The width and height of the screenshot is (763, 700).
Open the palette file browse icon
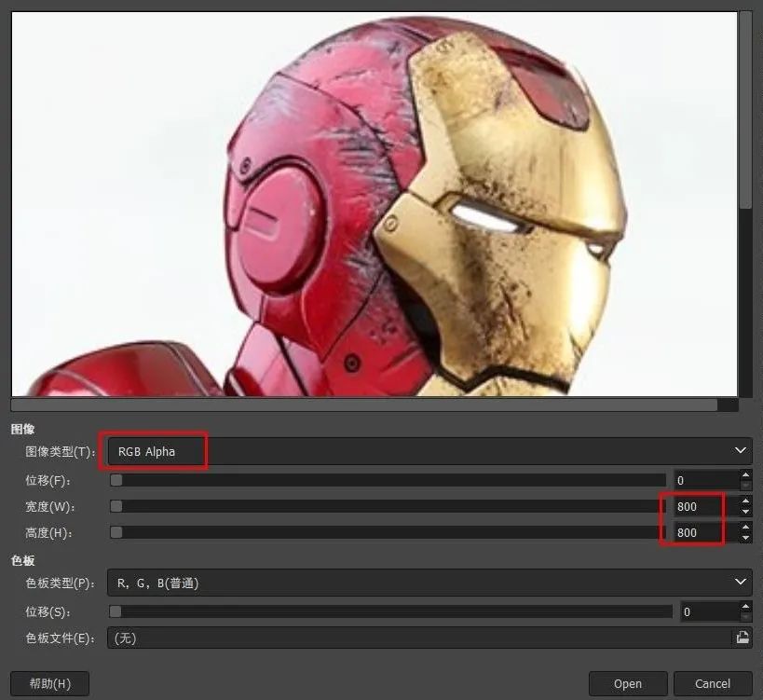pyautogui.click(x=743, y=638)
